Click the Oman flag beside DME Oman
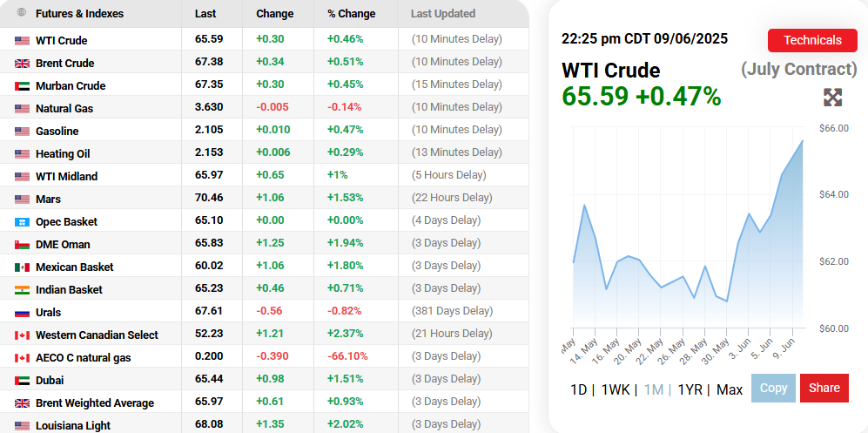The width and height of the screenshot is (868, 433). [x=22, y=245]
